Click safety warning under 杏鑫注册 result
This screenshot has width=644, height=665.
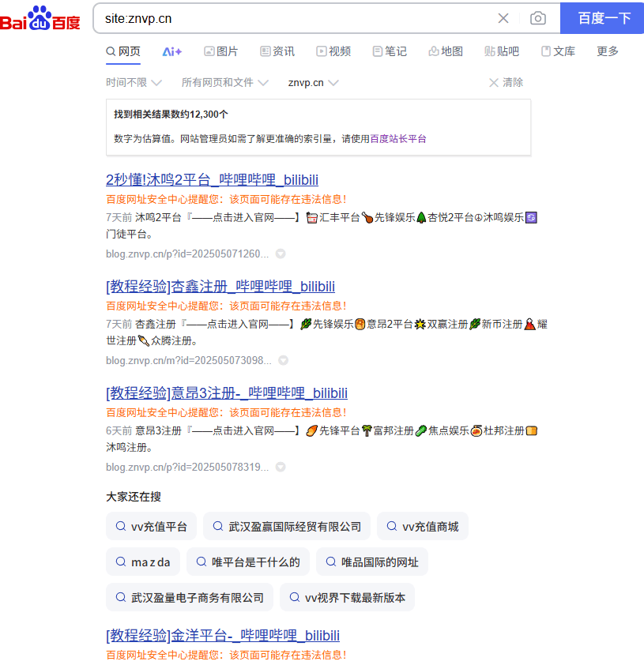227,306
